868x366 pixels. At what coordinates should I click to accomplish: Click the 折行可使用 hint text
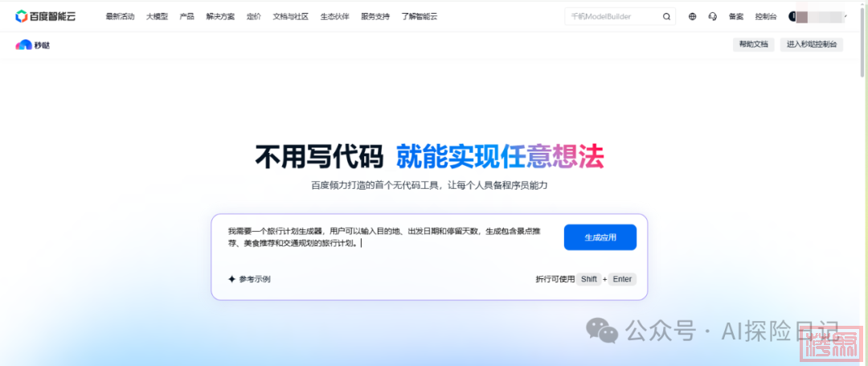555,279
